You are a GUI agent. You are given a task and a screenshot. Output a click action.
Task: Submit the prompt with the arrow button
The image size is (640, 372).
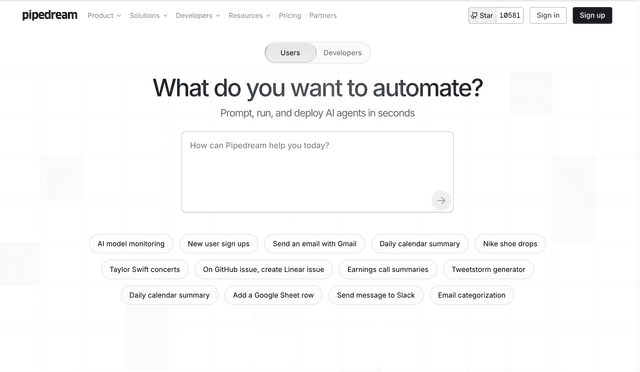coord(441,200)
